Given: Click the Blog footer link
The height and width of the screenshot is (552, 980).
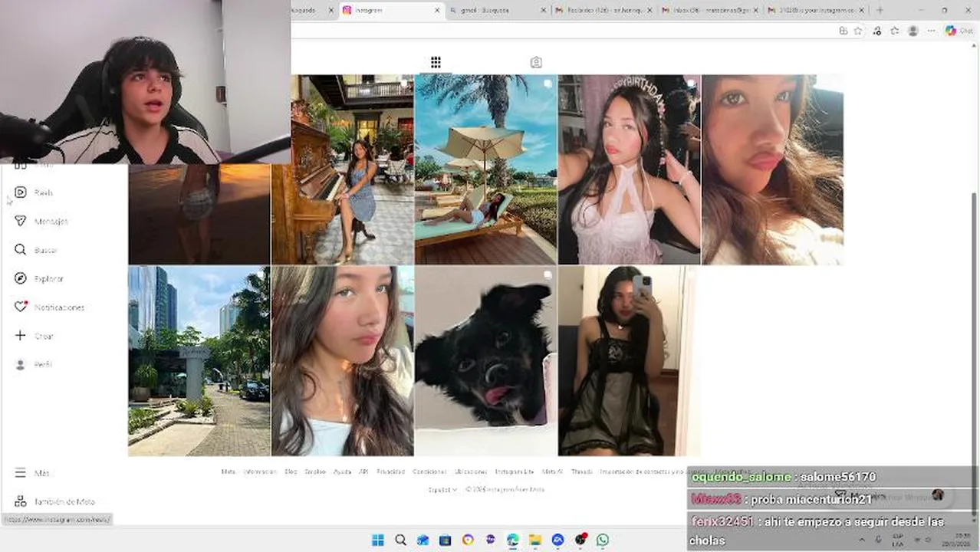Looking at the screenshot, I should tap(291, 472).
